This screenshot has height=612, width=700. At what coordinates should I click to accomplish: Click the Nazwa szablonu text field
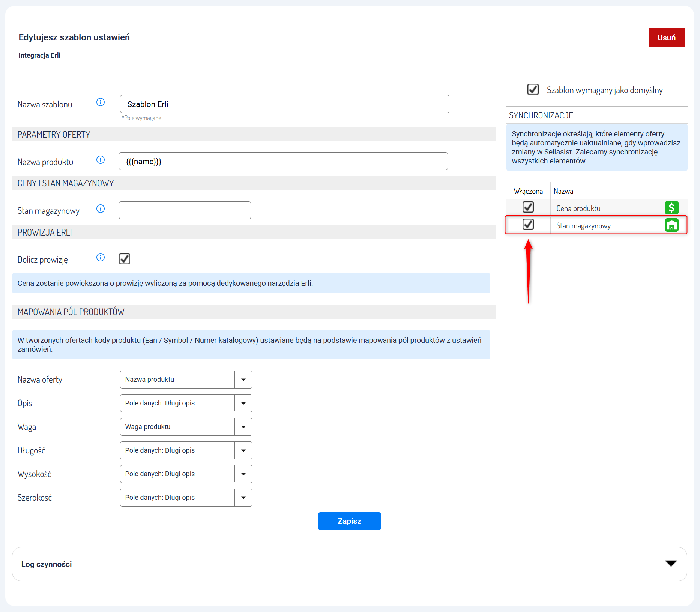(x=284, y=104)
